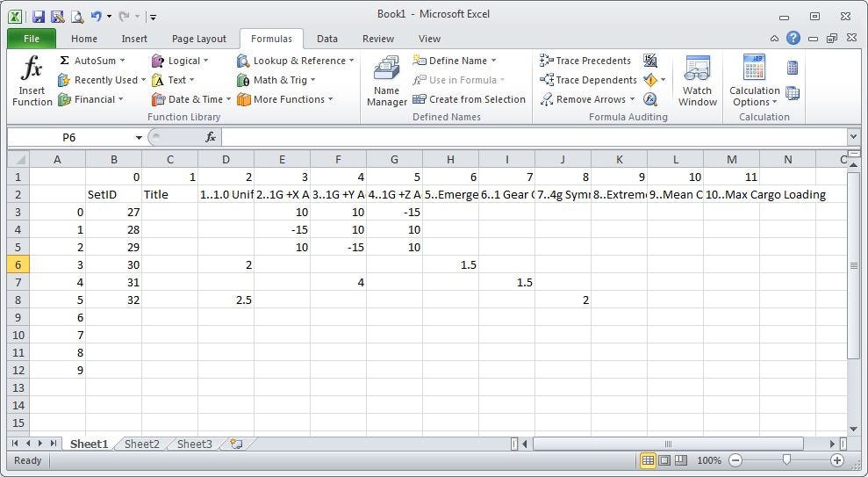The image size is (868, 477).
Task: Switch to the Review tab
Action: (x=378, y=39)
